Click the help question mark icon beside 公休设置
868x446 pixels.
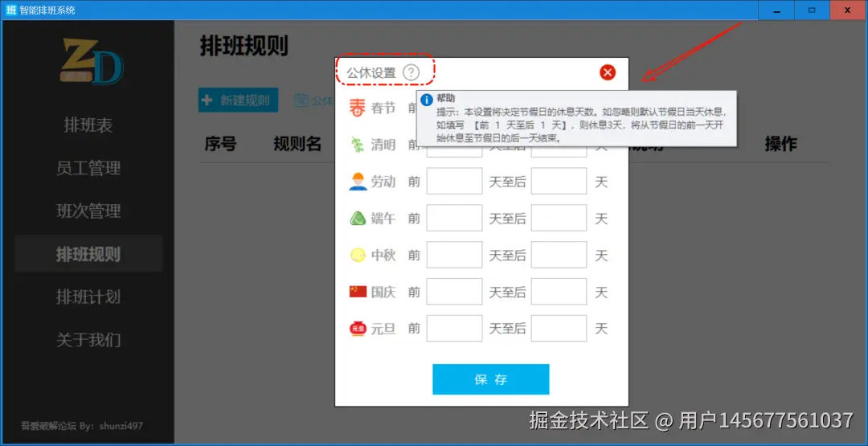point(411,72)
